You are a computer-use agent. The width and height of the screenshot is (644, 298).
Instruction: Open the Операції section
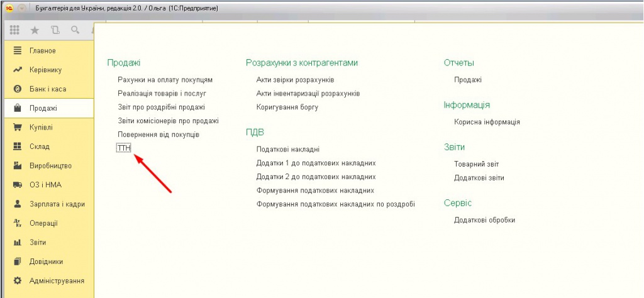(49, 223)
